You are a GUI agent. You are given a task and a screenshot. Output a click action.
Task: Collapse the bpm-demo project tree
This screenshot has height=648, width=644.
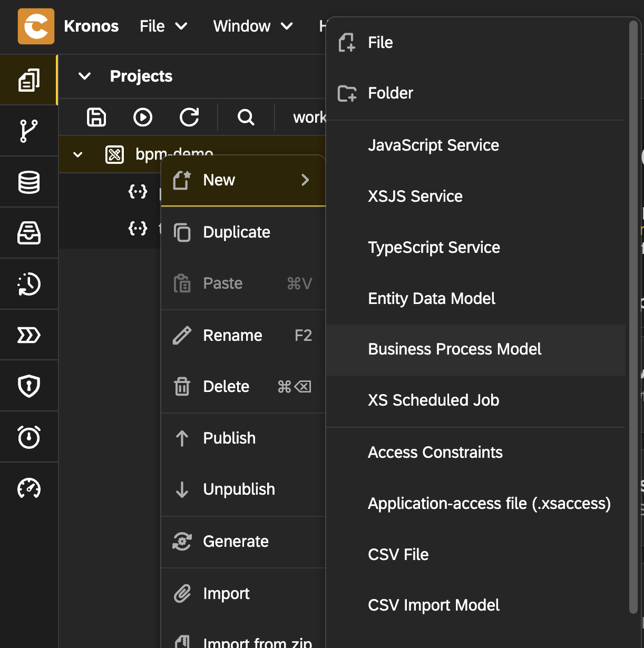pyautogui.click(x=78, y=155)
